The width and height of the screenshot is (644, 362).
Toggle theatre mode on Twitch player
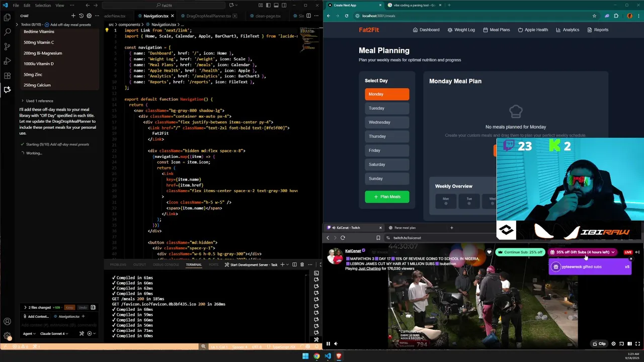coord(629,344)
